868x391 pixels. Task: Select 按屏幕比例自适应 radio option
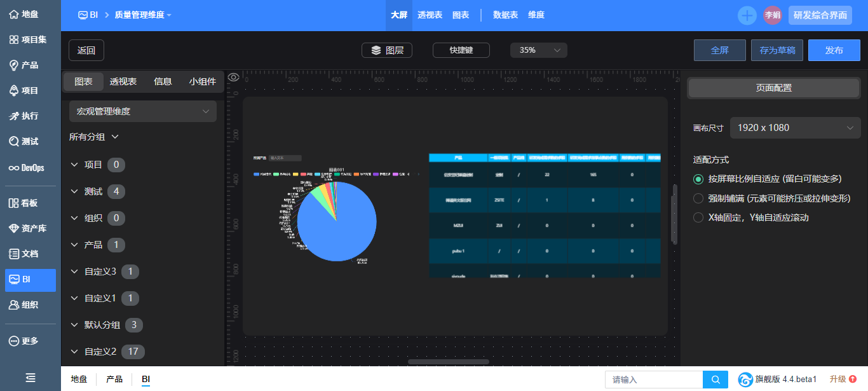pyautogui.click(x=698, y=179)
